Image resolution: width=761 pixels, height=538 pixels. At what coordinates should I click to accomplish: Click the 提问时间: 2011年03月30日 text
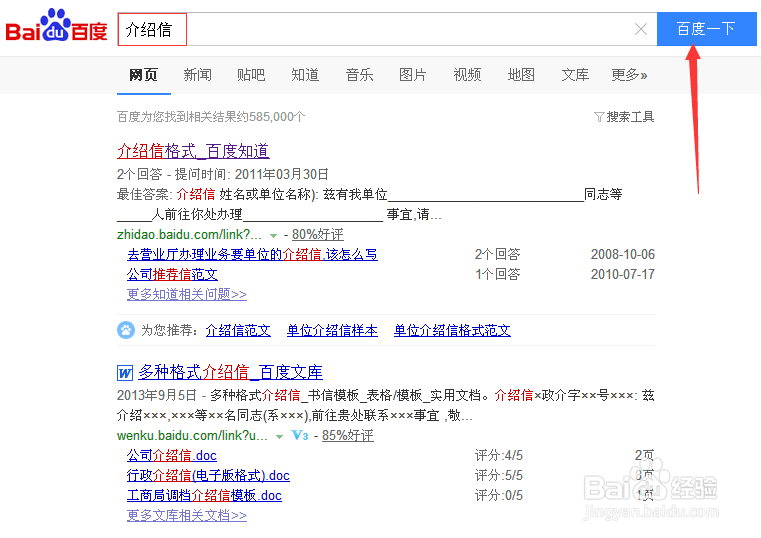252,174
